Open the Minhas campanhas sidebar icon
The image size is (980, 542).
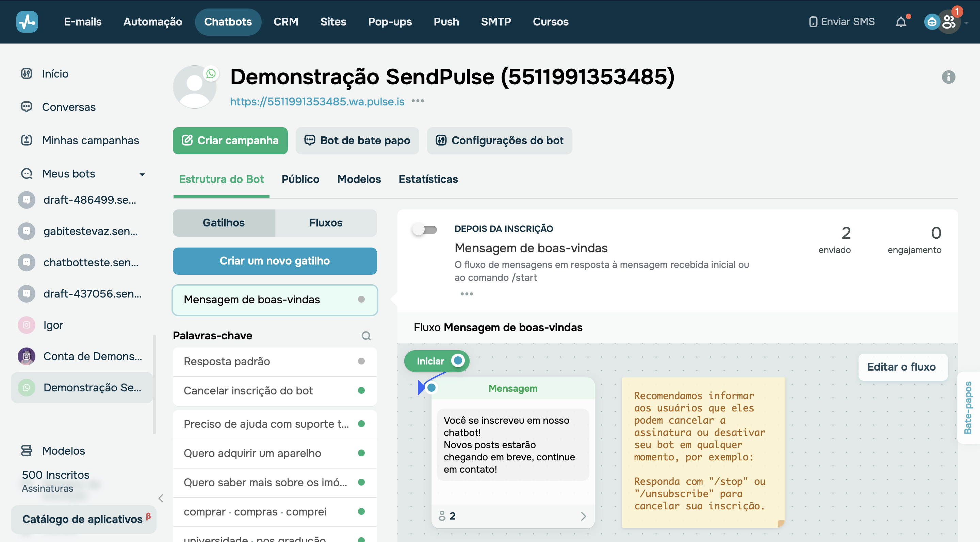click(26, 140)
